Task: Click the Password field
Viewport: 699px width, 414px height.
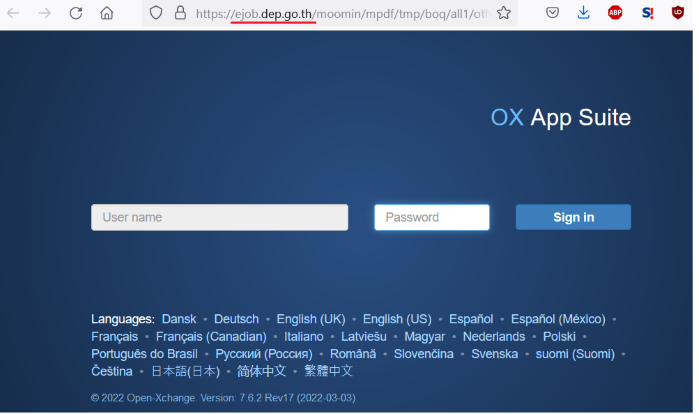Action: tap(432, 217)
